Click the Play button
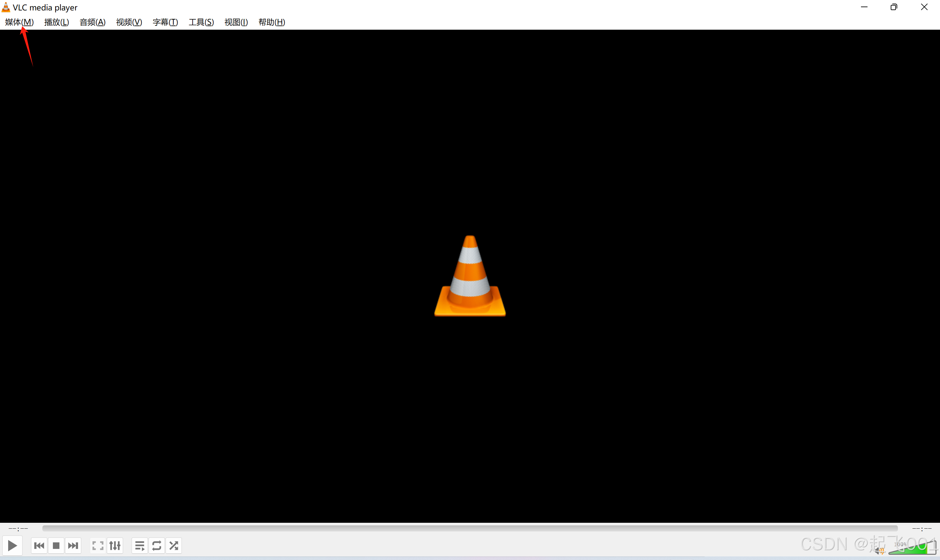 click(x=12, y=546)
